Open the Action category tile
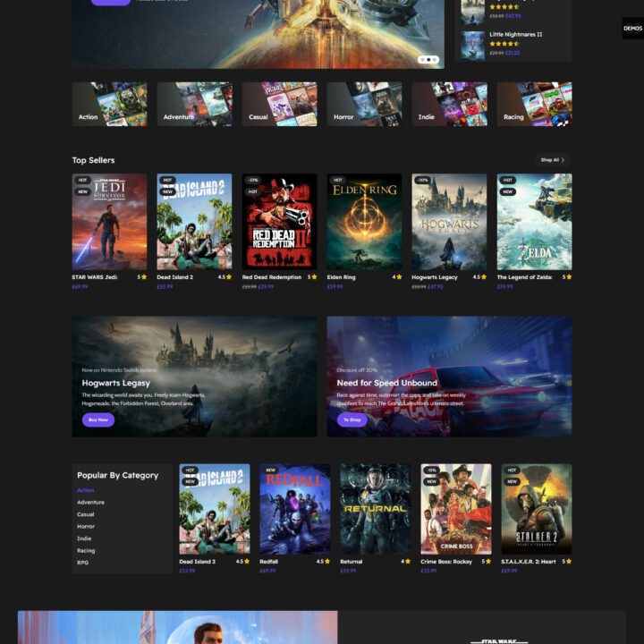The height and width of the screenshot is (644, 644). tap(109, 104)
